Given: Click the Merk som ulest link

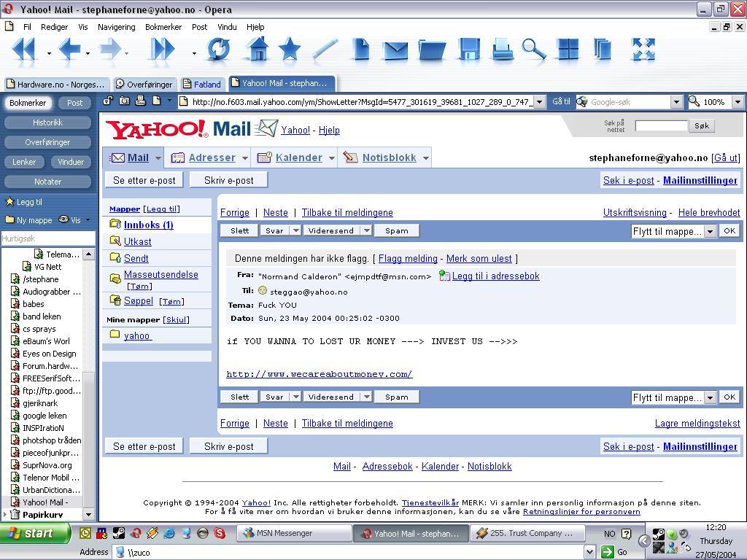Looking at the screenshot, I should pyautogui.click(x=479, y=259).
